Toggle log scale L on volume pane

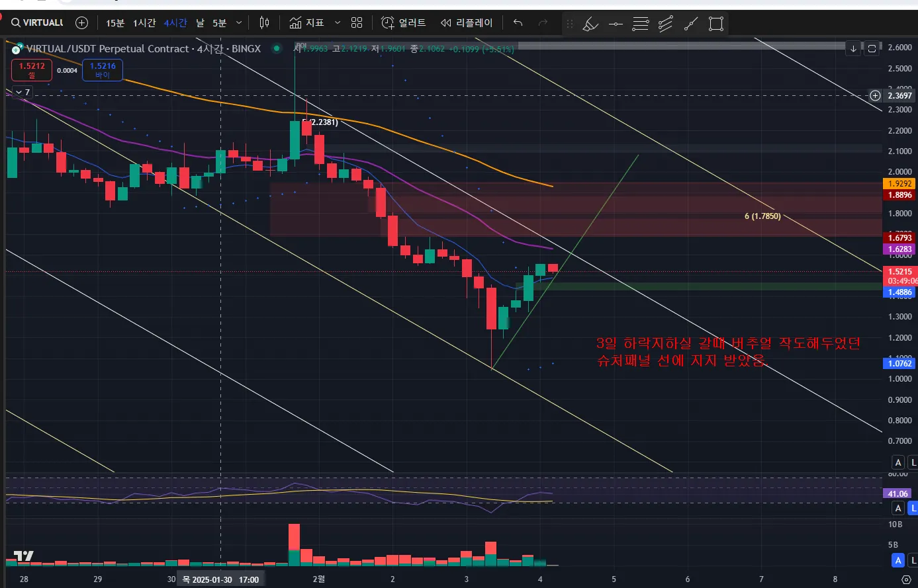pos(913,560)
